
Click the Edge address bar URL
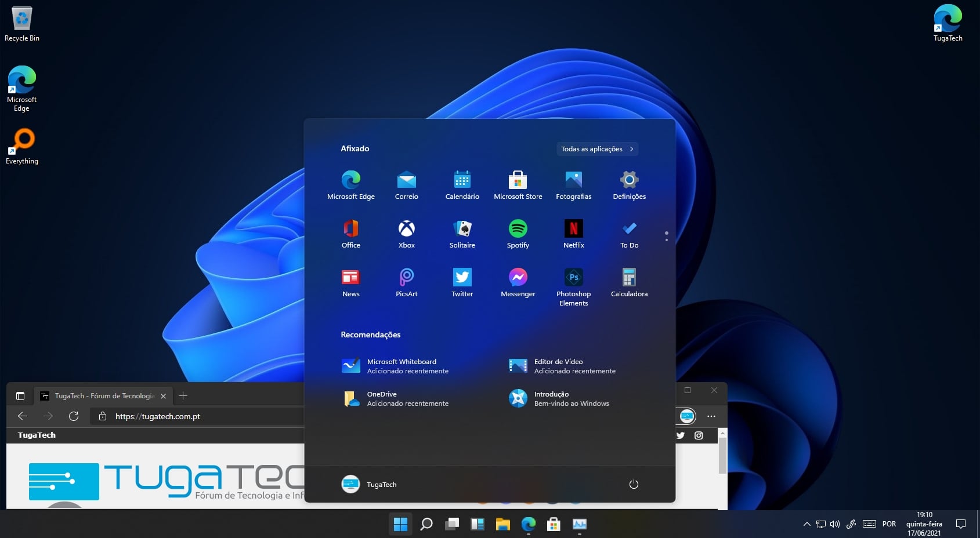[x=158, y=416]
